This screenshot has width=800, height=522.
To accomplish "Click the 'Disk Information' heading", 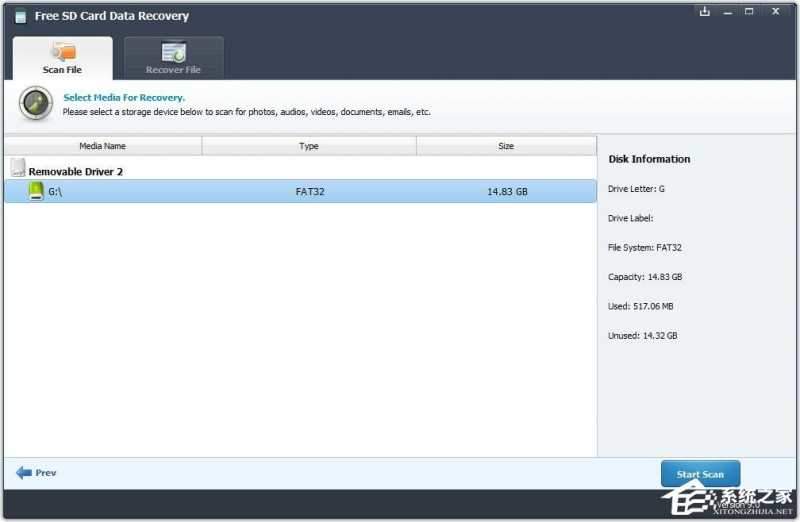I will pyautogui.click(x=649, y=159).
